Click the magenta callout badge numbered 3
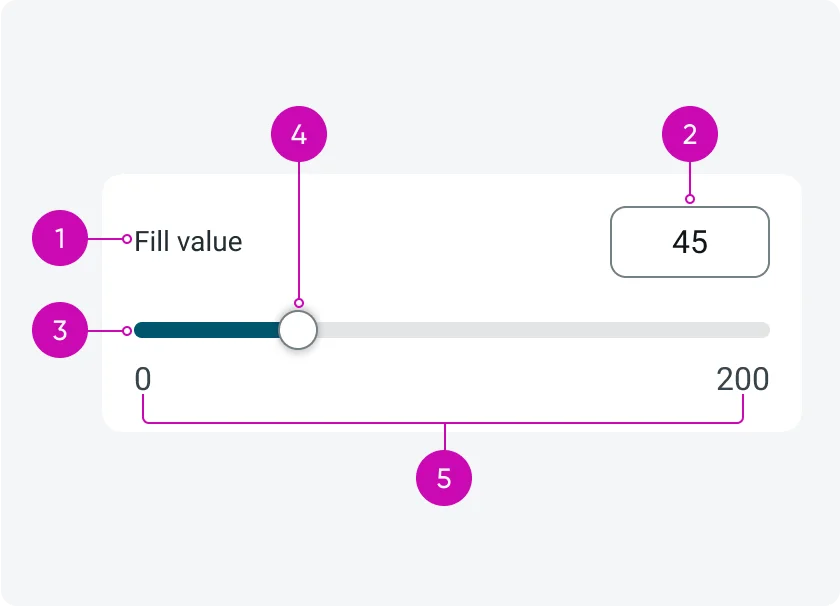The height and width of the screenshot is (606, 840). coord(60,330)
